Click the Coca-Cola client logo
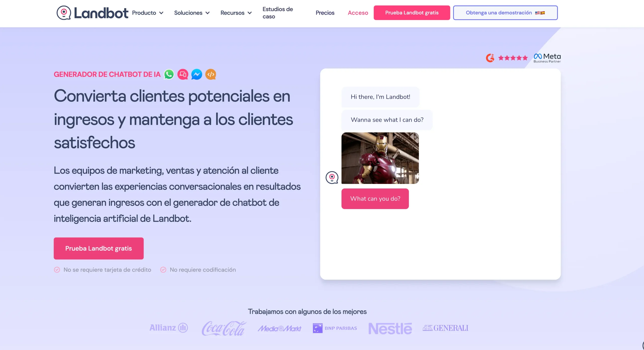The image size is (644, 350). coord(224,328)
